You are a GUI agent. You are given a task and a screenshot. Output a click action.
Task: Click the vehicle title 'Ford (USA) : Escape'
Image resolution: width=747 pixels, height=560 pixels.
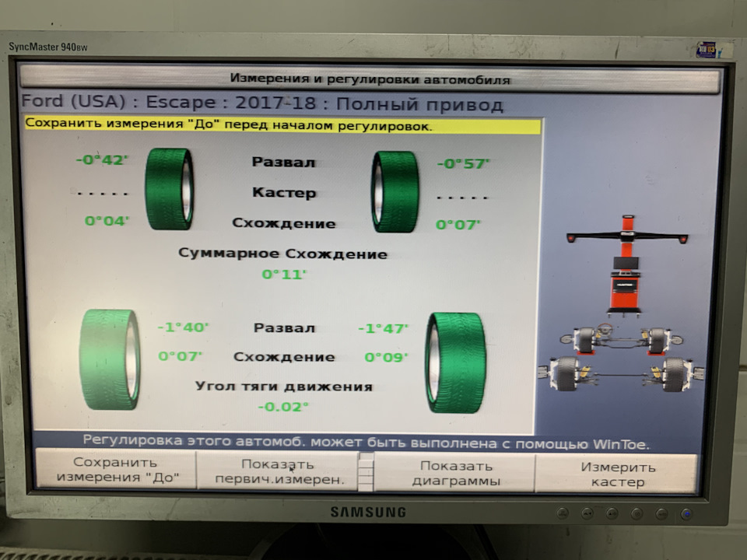[x=118, y=101]
